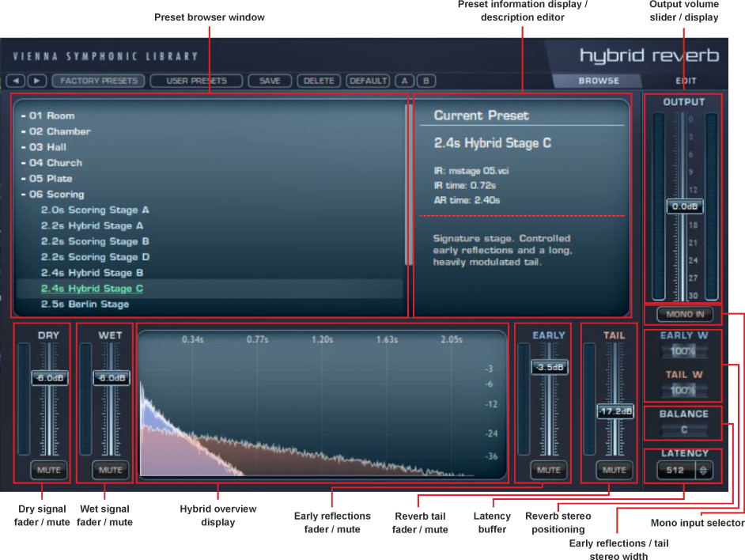This screenshot has width=745, height=560.
Task: Select preset 2.2s Scoring Stage D
Action: click(95, 257)
